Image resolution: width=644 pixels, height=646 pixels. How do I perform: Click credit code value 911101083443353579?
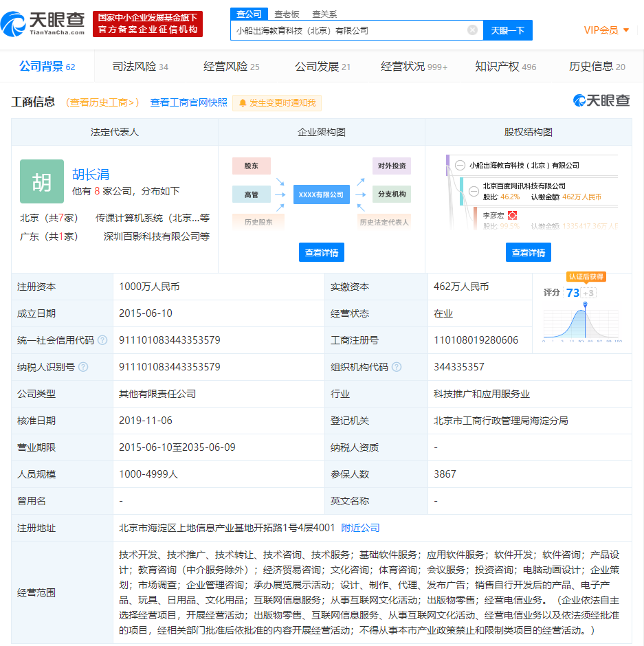[x=169, y=340]
